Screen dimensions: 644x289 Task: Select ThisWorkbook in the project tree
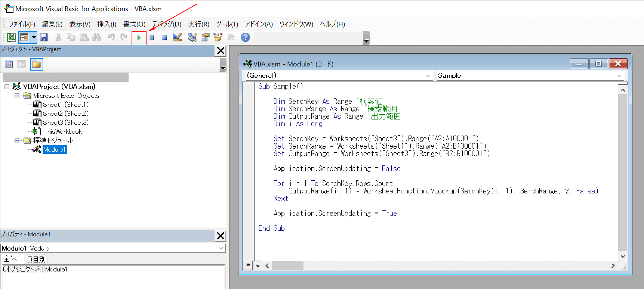click(62, 131)
